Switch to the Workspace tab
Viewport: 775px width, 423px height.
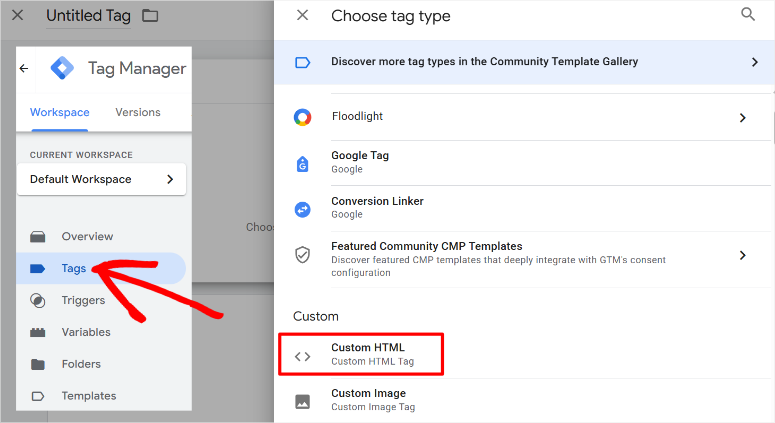pos(59,112)
